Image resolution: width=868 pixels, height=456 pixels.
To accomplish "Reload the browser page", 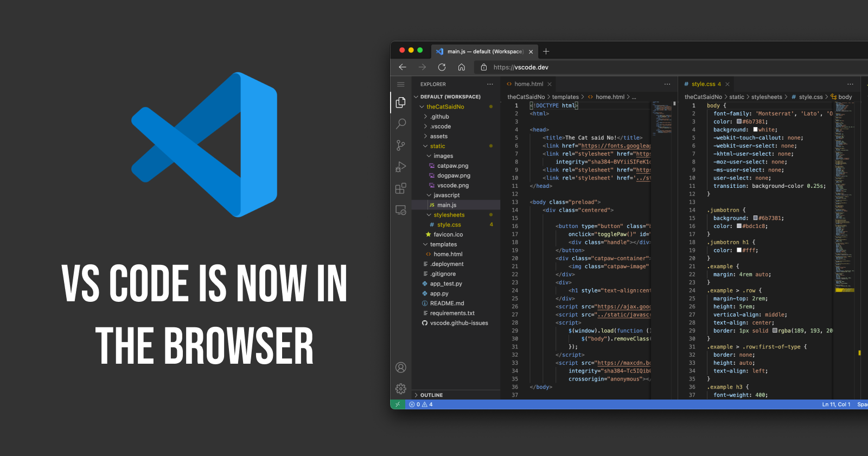I will [x=442, y=67].
